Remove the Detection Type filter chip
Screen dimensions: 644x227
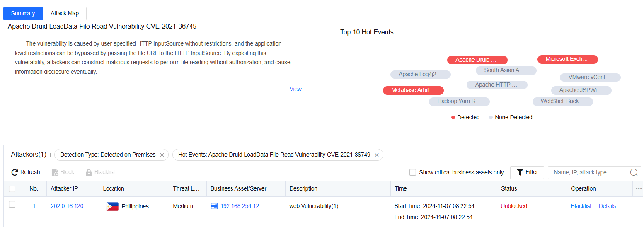pyautogui.click(x=162, y=155)
